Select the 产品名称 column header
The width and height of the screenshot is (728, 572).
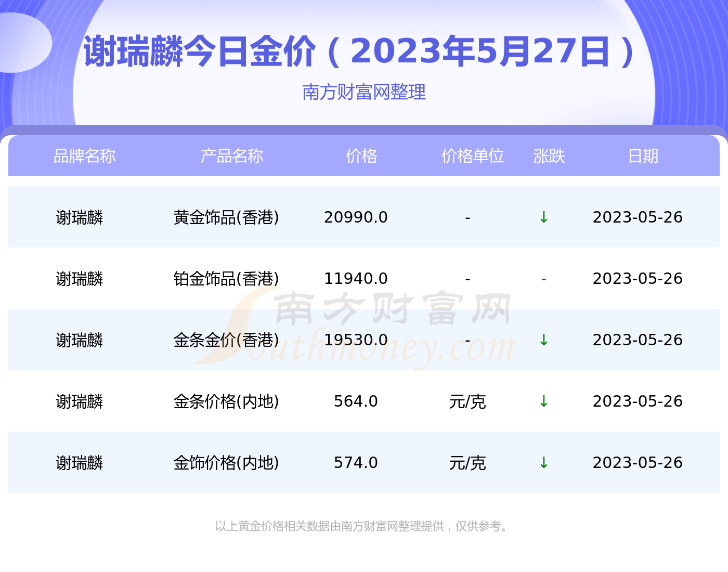[232, 156]
